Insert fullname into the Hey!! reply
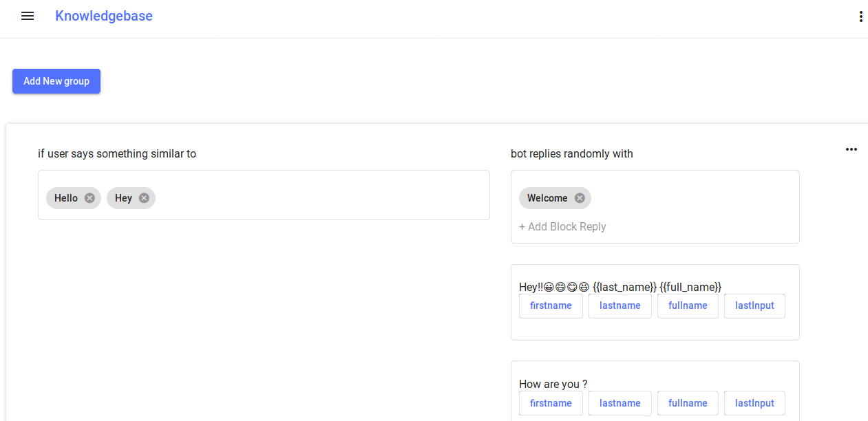The height and width of the screenshot is (421, 868). click(688, 305)
